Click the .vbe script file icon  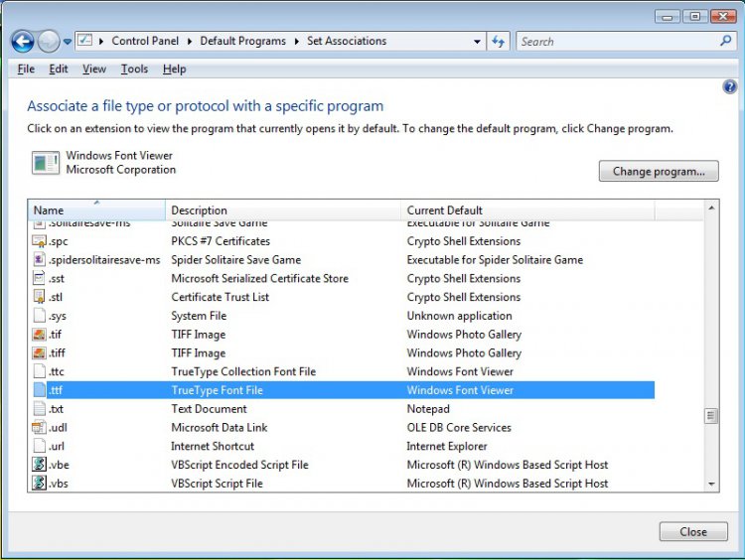39,465
